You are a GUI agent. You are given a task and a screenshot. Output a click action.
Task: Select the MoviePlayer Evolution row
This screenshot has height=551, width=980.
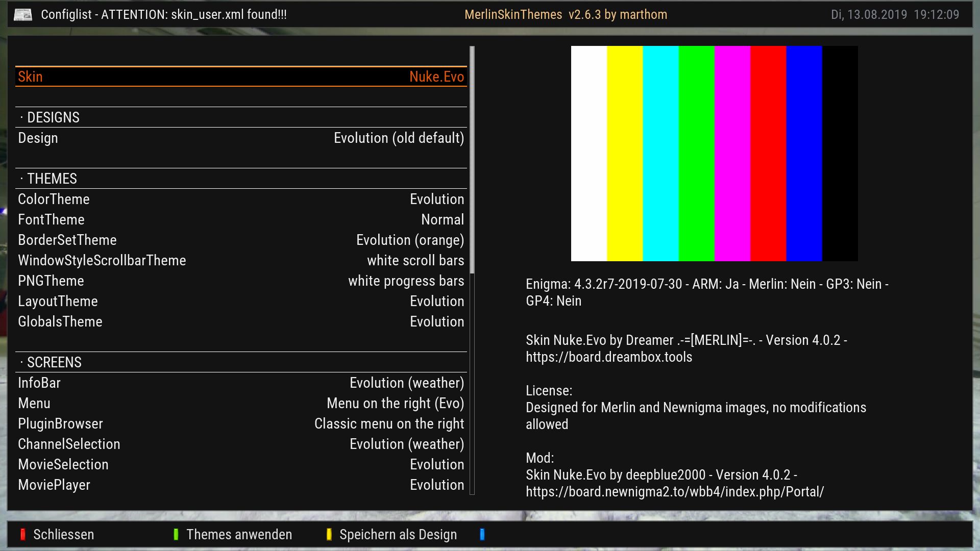[x=241, y=485]
